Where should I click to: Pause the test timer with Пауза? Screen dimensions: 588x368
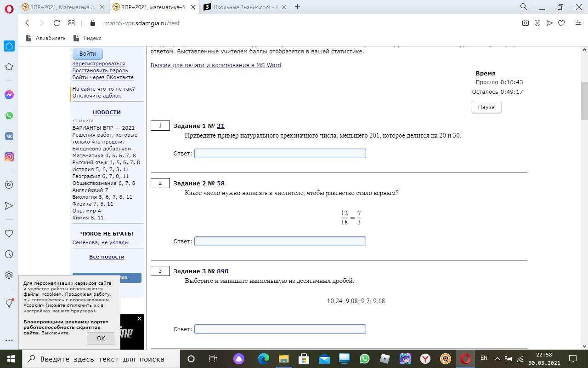(x=486, y=107)
